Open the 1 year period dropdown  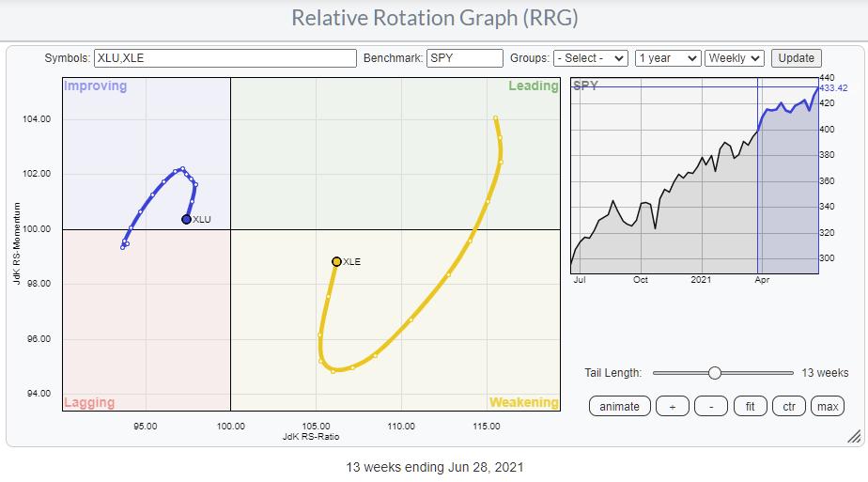667,58
